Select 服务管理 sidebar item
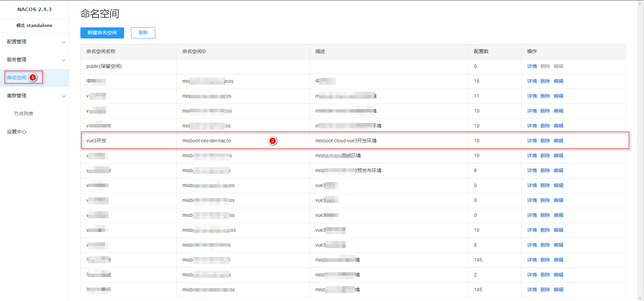Viewport: 644px width, 301px height. [x=17, y=60]
